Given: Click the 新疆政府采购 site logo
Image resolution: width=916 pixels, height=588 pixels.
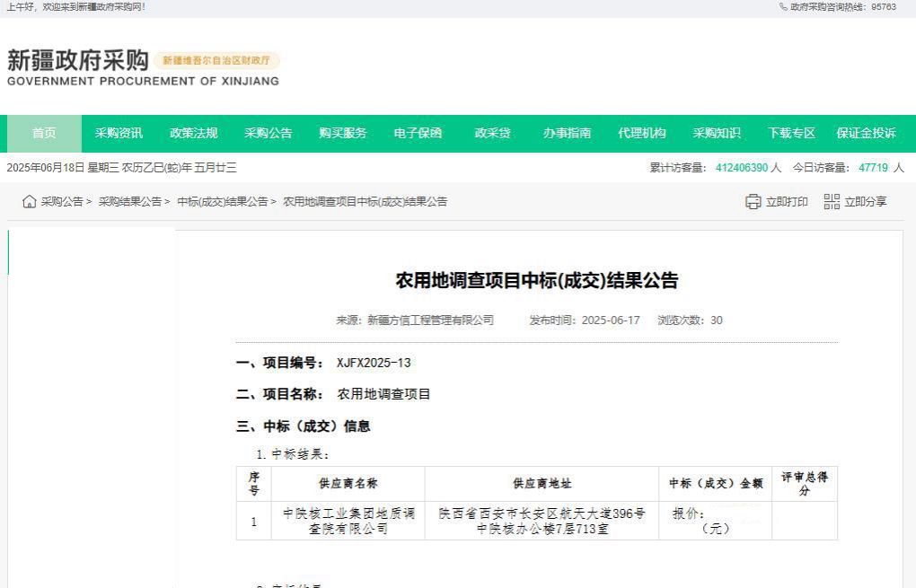Looking at the screenshot, I should click(77, 61).
